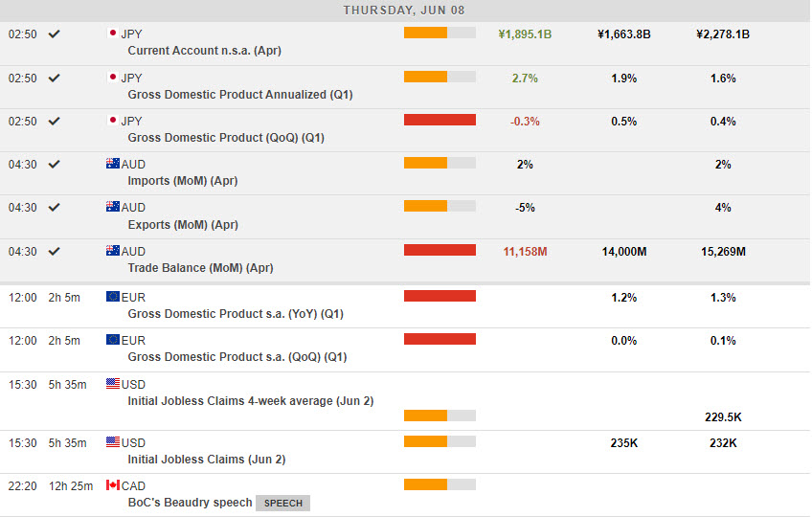
Task: Toggle the checkmark on the Trade Balance (MoM) row
Action: (x=55, y=251)
